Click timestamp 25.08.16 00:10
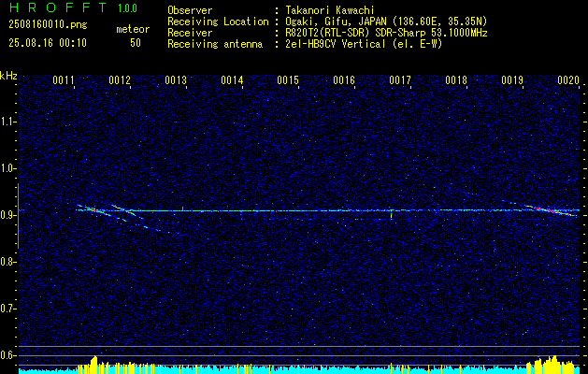Viewport: 588px width, 374px height. click(48, 43)
